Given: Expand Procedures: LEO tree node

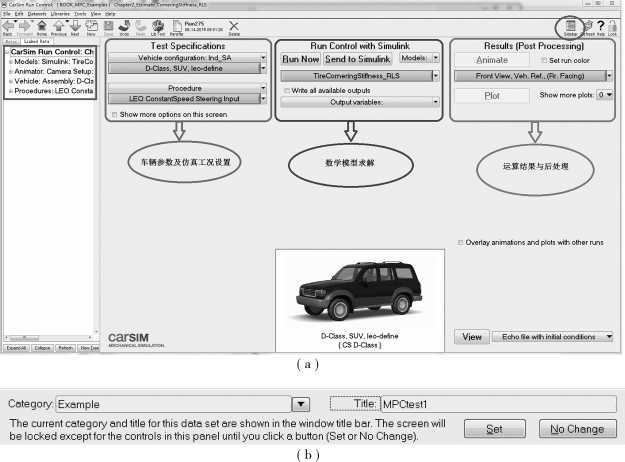Looking at the screenshot, I should point(11,91).
